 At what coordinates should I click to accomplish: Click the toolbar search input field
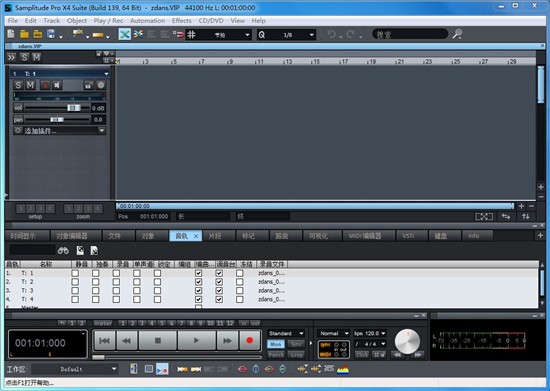coord(410,34)
